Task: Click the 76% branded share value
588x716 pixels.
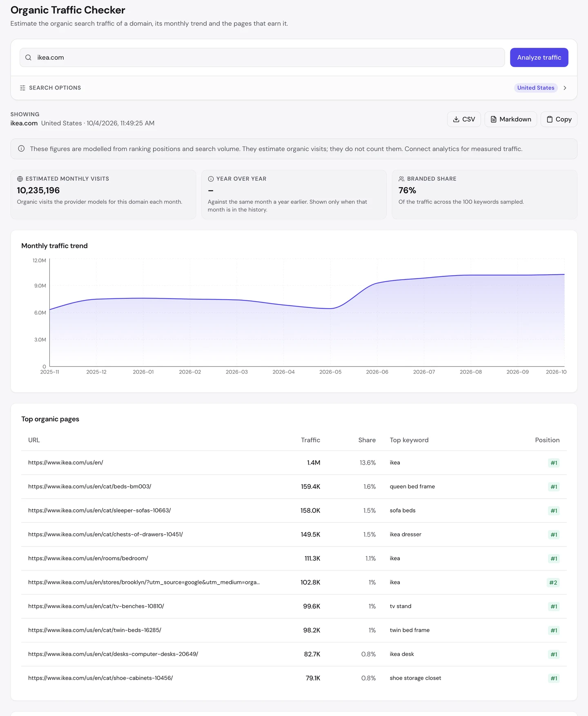Action: [407, 190]
